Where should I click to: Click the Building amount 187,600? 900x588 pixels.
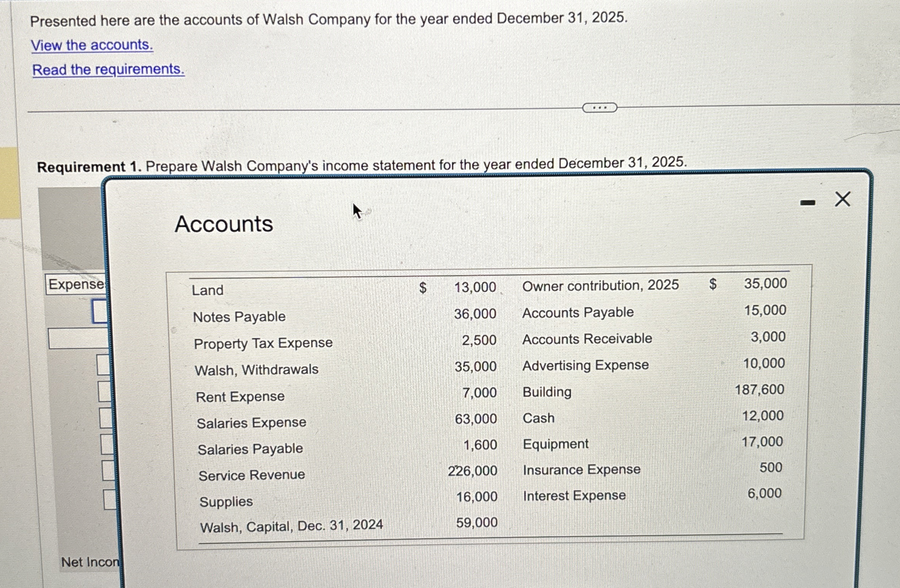tap(759, 390)
